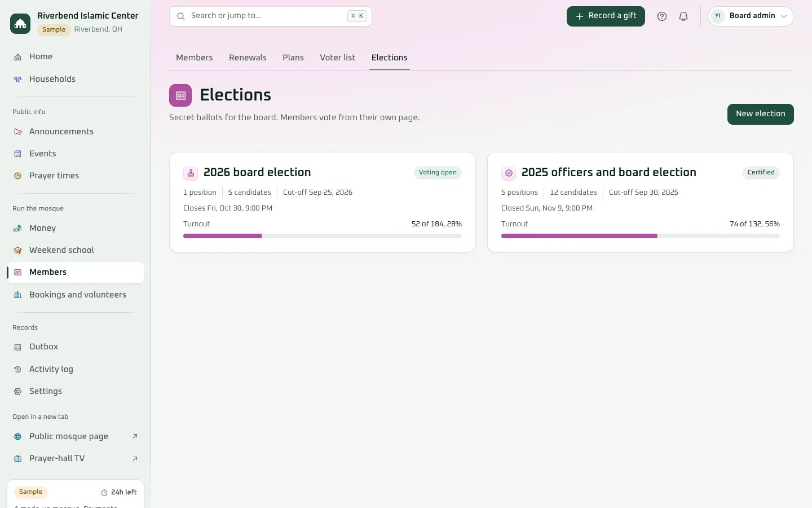Viewport: 812px width, 508px height.
Task: Click the 'Riverbend, OH' location text
Action: coord(98,29)
